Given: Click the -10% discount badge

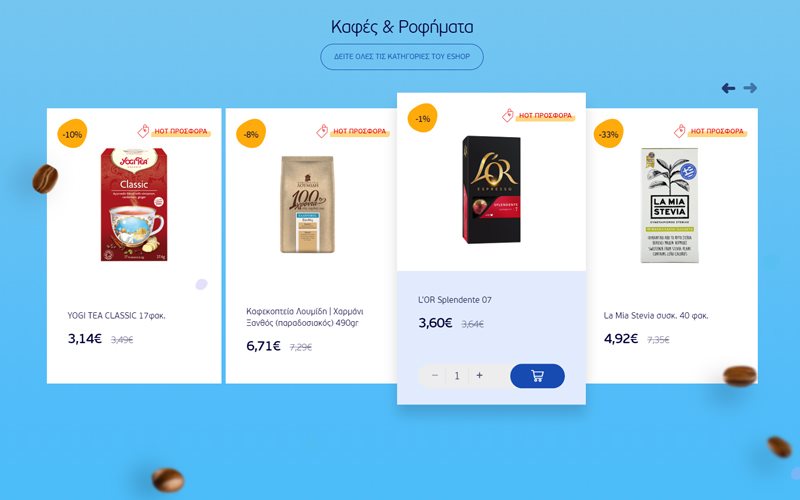Looking at the screenshot, I should click(72, 134).
